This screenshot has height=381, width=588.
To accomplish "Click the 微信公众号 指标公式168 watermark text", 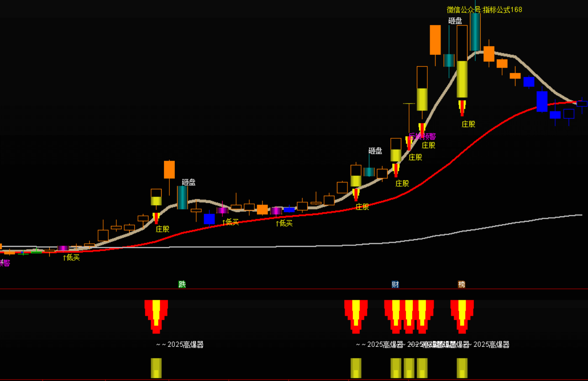I will click(x=484, y=10).
